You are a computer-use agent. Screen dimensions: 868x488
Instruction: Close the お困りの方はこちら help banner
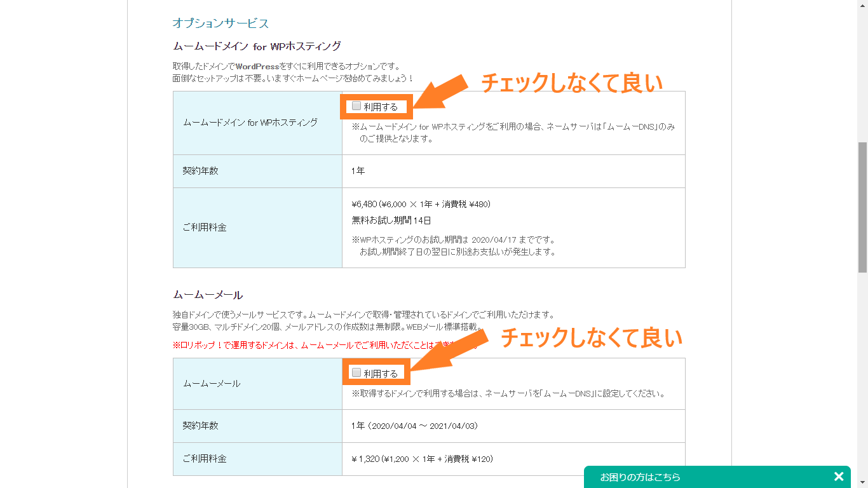(839, 477)
